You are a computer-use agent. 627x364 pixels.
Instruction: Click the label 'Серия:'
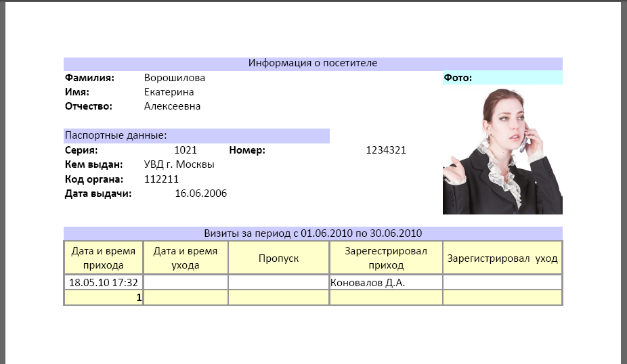81,150
